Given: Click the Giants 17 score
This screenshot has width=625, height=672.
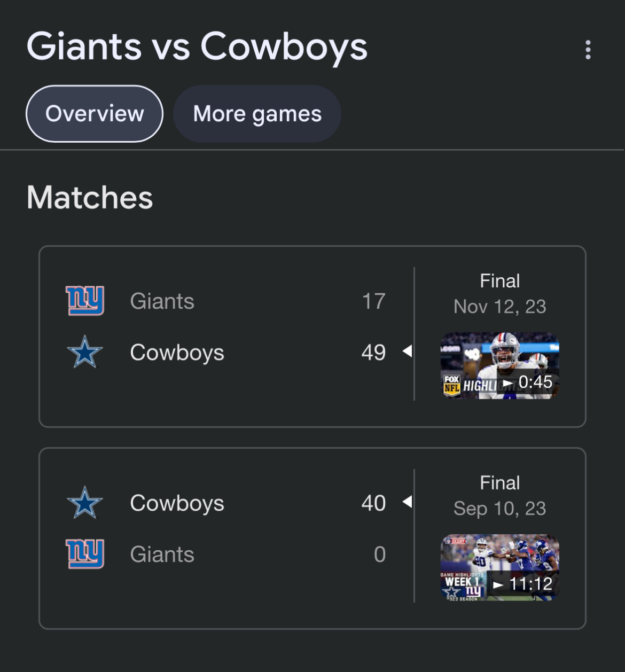Looking at the screenshot, I should pos(373,301).
